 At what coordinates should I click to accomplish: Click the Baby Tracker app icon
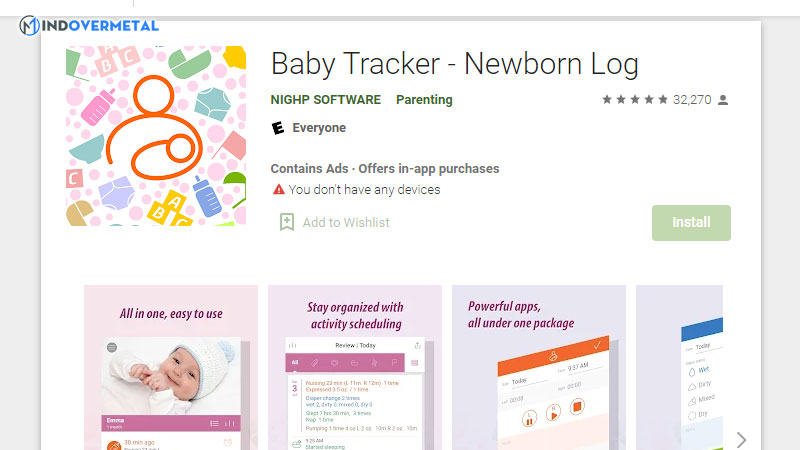(156, 135)
